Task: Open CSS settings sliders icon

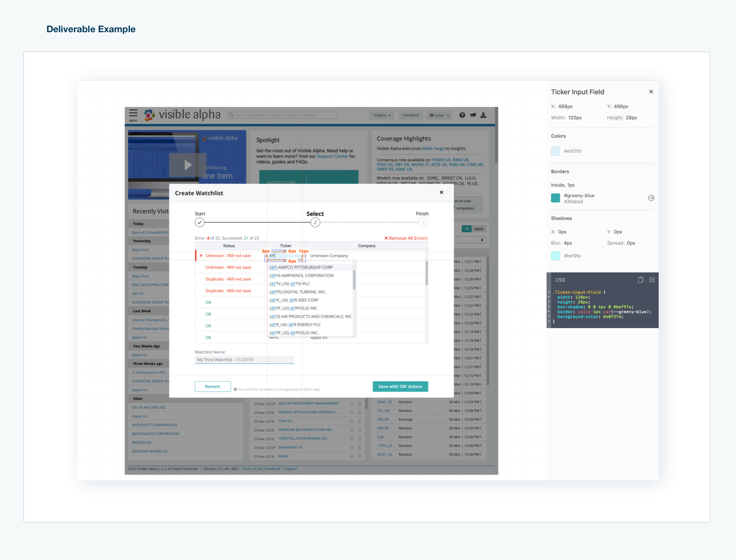Action: pyautogui.click(x=652, y=280)
